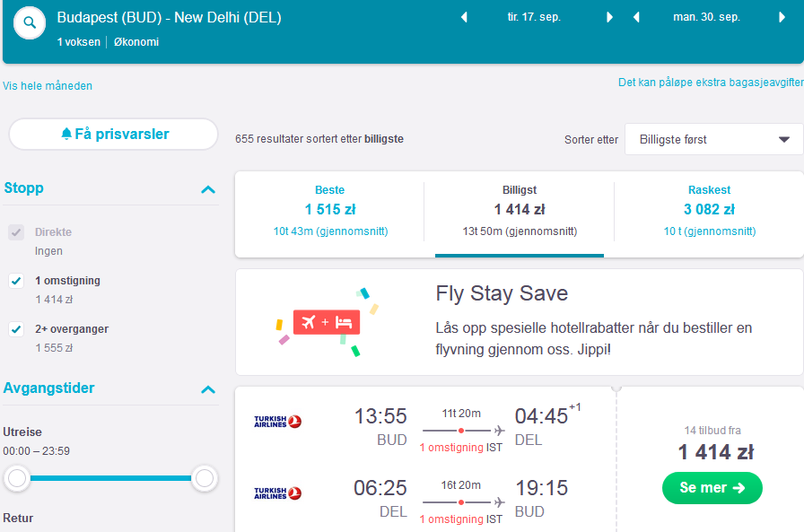
Task: Collapse the Avgangstider filter section
Action: pos(208,389)
